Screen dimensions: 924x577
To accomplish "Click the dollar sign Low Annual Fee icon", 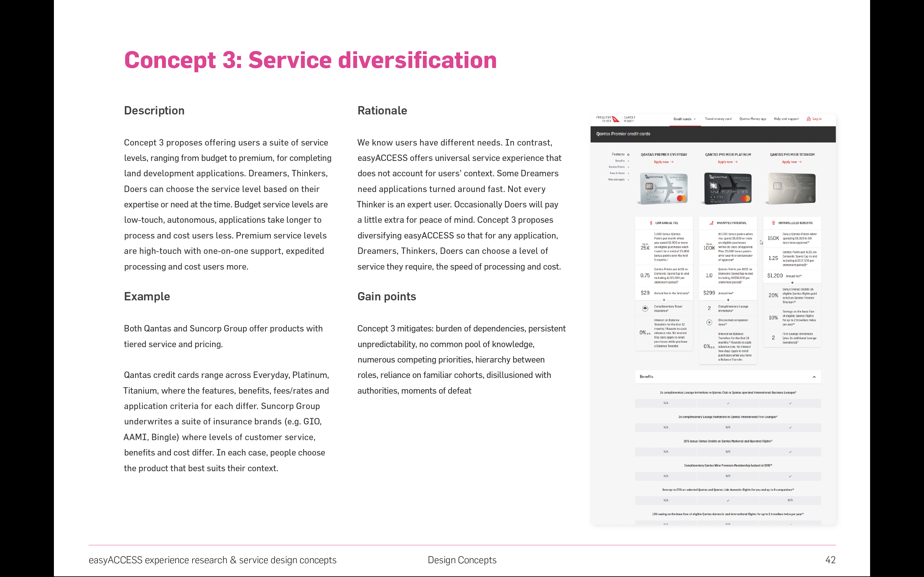I will pos(651,223).
